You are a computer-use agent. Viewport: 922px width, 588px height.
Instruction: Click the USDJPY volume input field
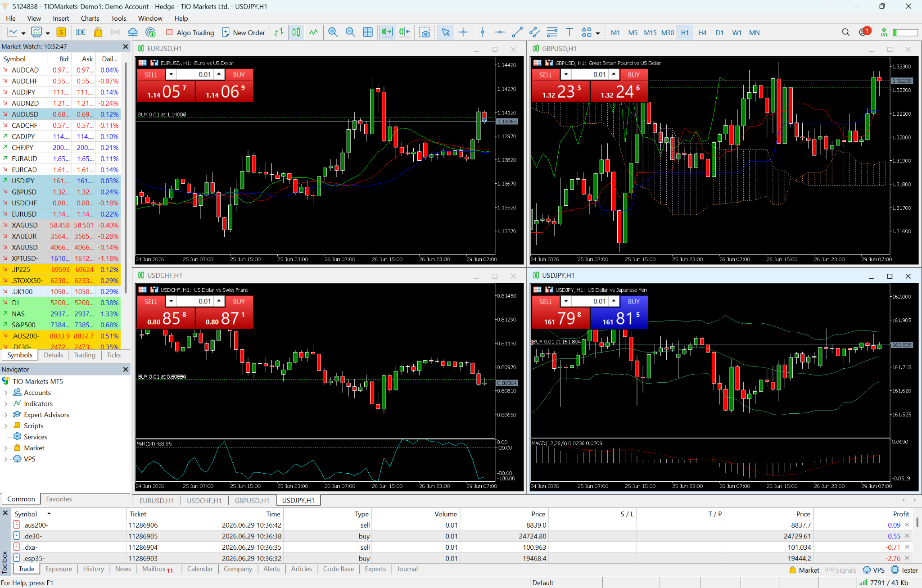pos(590,301)
